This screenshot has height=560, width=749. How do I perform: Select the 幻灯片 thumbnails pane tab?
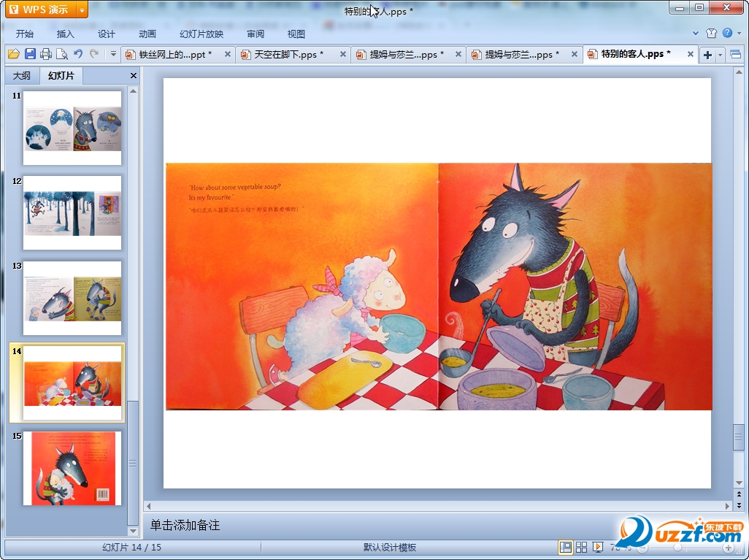tap(61, 75)
